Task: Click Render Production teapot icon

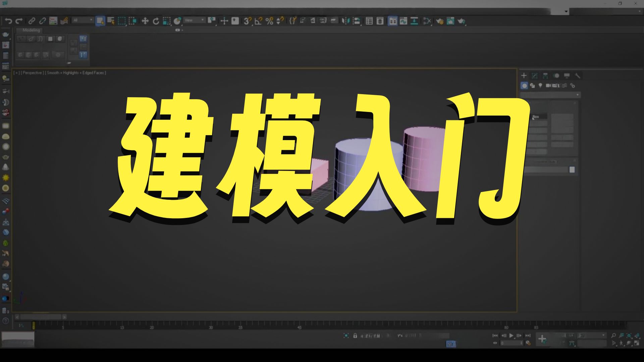Action: pyautogui.click(x=462, y=21)
